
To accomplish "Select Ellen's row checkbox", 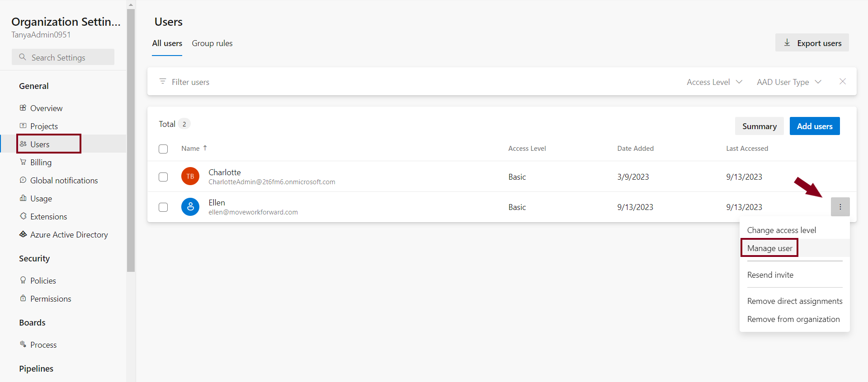I will [x=163, y=207].
